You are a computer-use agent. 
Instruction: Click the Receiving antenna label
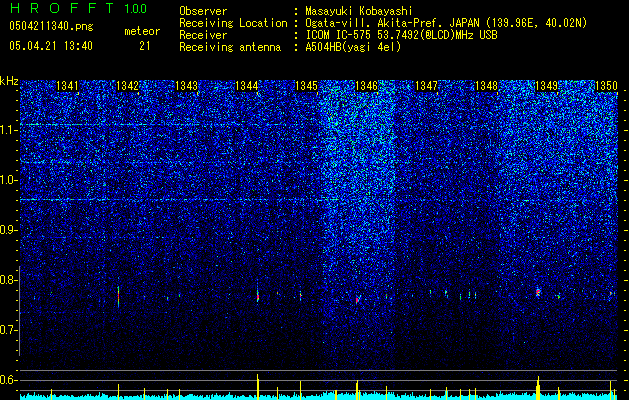click(x=230, y=47)
